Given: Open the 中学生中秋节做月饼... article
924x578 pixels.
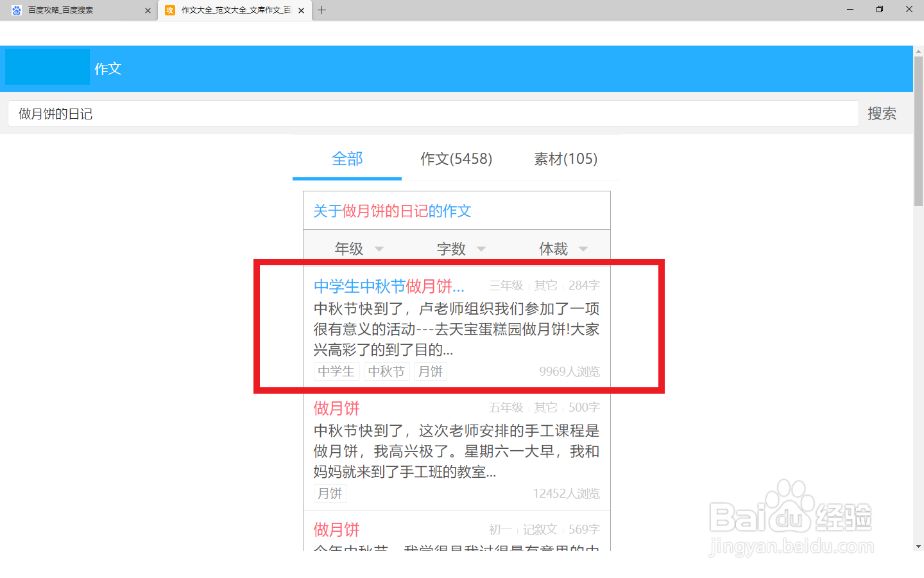Looking at the screenshot, I should coord(389,286).
